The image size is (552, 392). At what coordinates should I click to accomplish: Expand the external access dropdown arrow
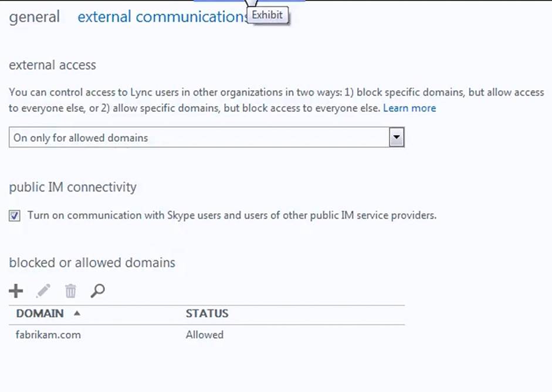[397, 138]
